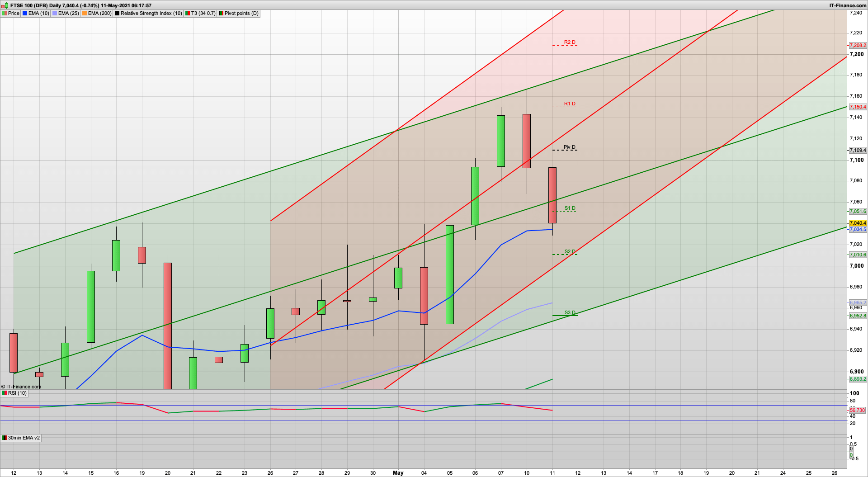Click the RSI (10) pane indicator icon
Screen dimensions: 868x477
pyautogui.click(x=4, y=393)
